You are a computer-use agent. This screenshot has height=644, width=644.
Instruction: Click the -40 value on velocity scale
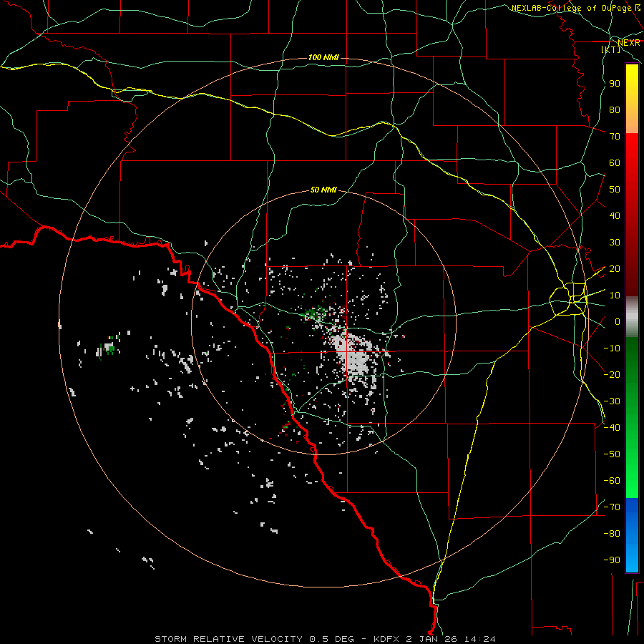(612, 428)
